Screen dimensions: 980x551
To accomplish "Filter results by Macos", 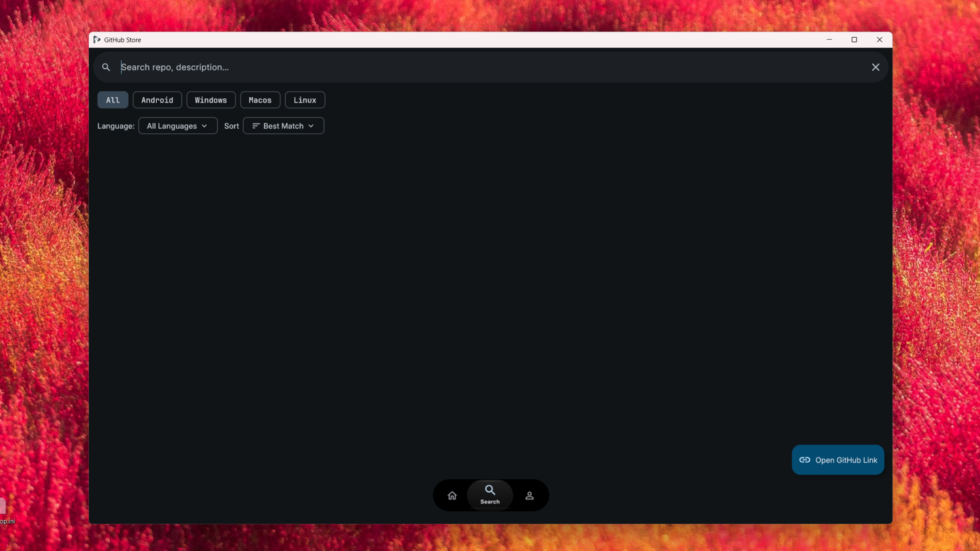I will point(260,100).
